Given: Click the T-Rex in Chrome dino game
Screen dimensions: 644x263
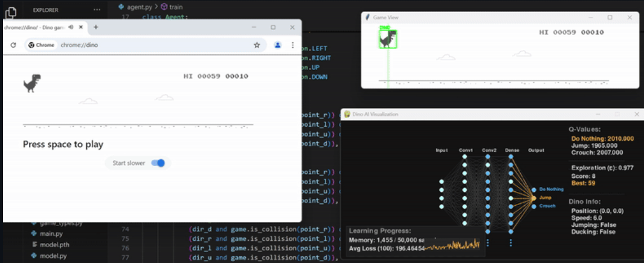Looking at the screenshot, I should pos(32,83).
